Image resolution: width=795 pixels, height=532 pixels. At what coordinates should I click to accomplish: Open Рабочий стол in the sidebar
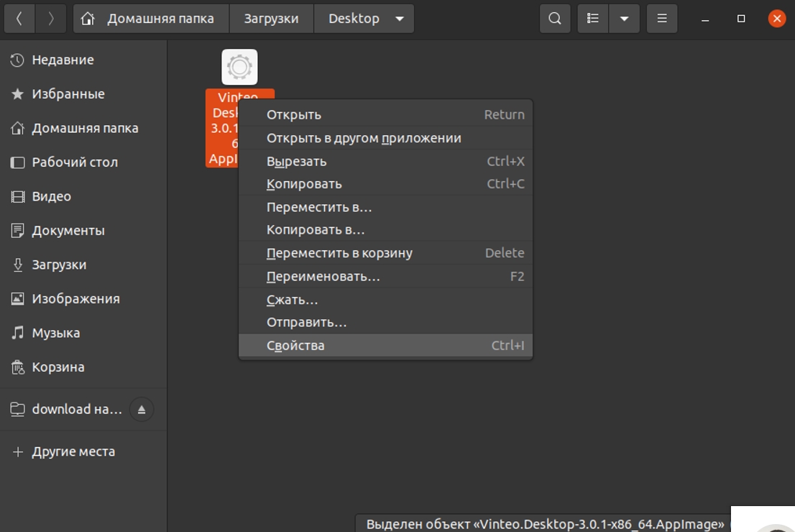(83, 162)
